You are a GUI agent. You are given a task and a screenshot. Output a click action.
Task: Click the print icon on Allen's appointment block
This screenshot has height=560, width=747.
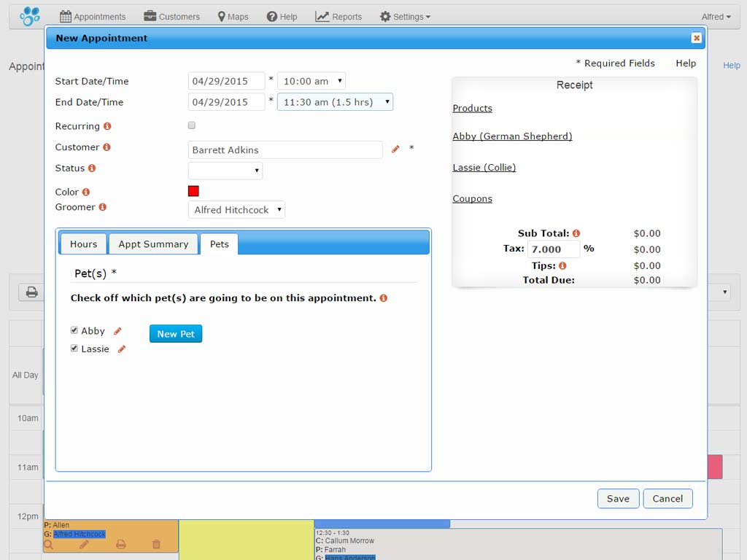coord(121,544)
